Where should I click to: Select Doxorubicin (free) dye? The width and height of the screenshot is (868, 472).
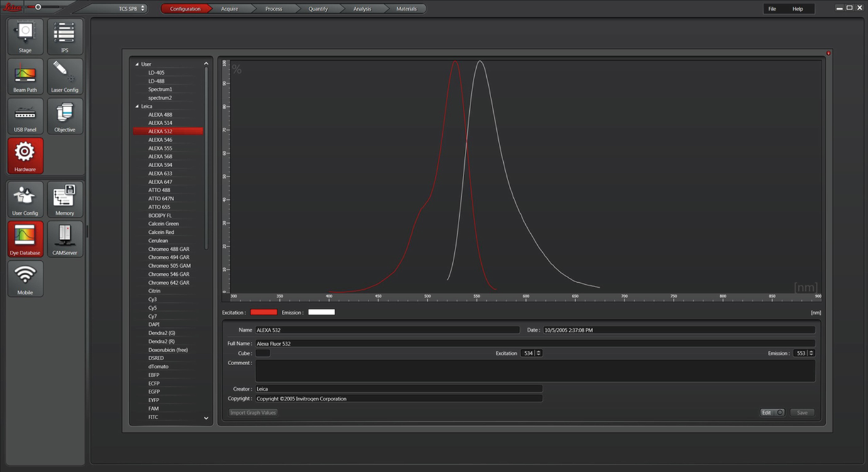[x=168, y=349]
